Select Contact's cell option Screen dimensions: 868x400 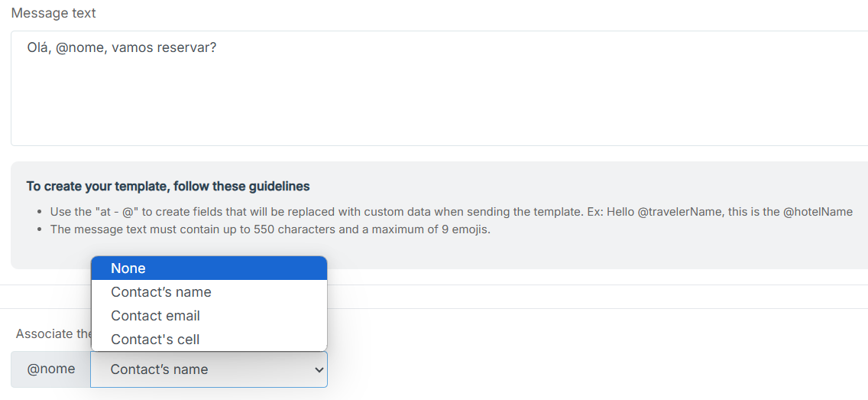point(209,339)
